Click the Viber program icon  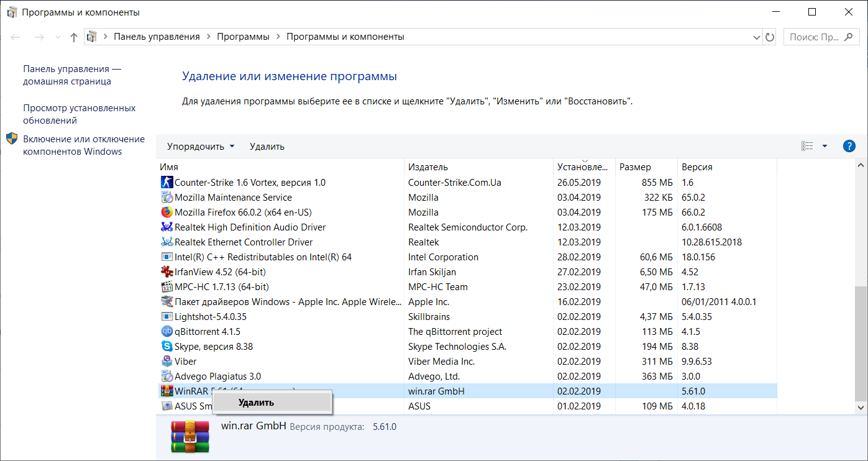point(167,362)
